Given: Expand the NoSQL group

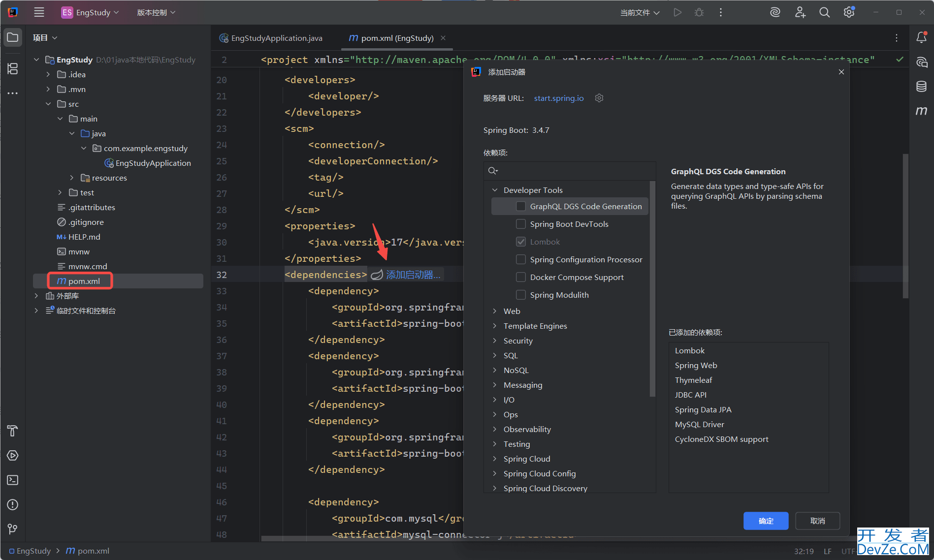Looking at the screenshot, I should coord(495,370).
